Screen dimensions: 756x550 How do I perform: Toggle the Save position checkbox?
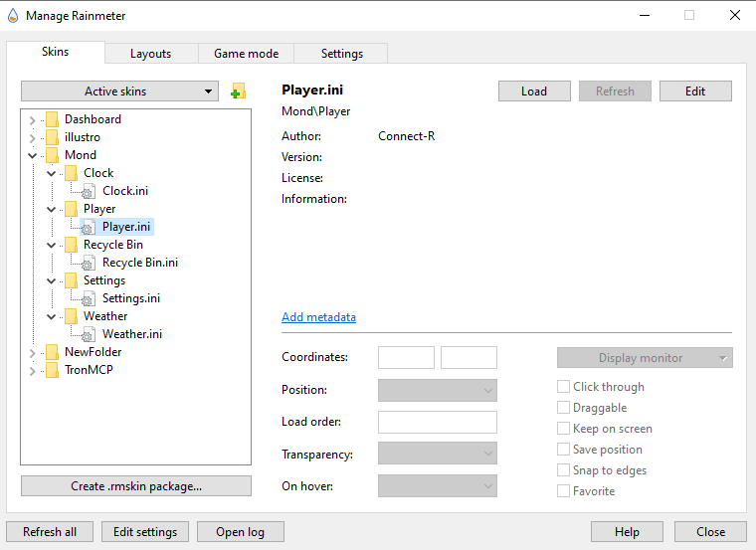pyautogui.click(x=563, y=450)
